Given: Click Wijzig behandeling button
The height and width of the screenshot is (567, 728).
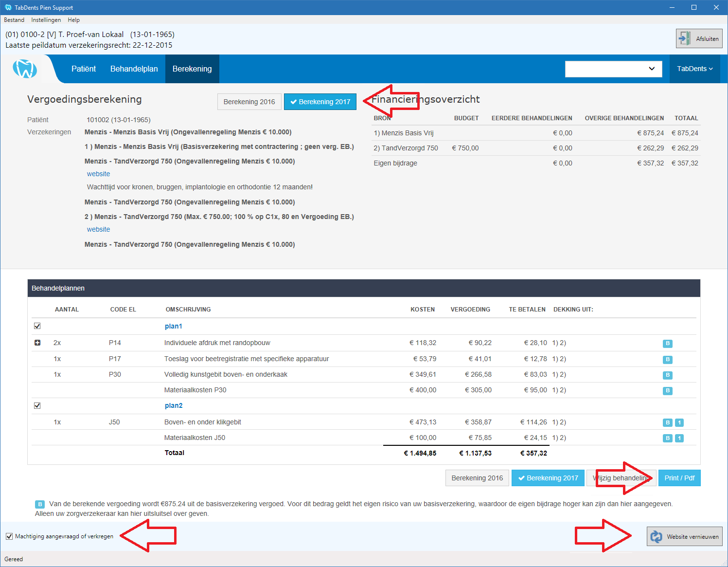Looking at the screenshot, I should tap(621, 478).
